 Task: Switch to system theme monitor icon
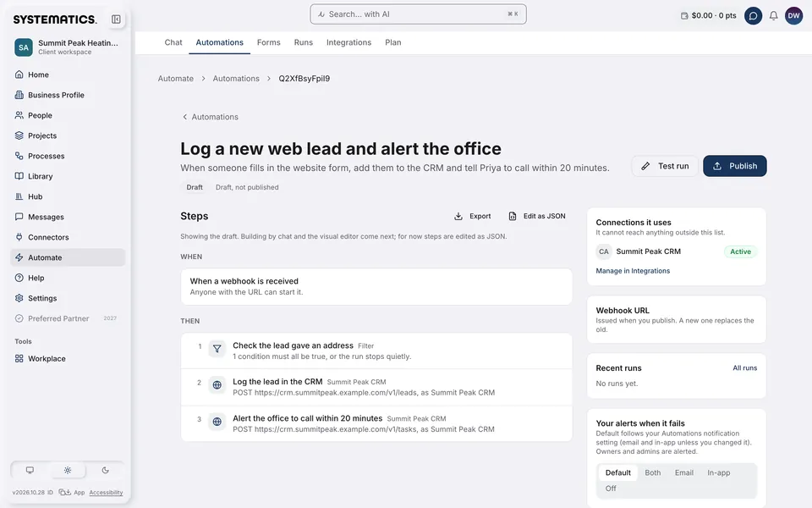[30, 470]
